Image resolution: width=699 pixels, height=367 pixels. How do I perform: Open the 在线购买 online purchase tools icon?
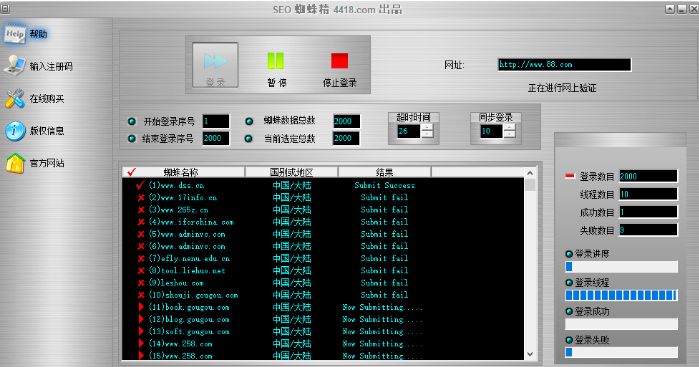pos(15,99)
